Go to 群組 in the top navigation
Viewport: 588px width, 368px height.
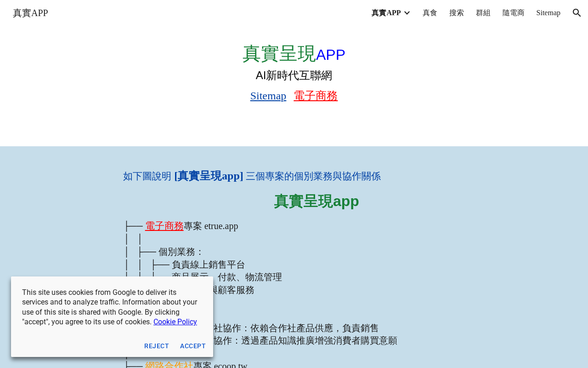click(483, 13)
